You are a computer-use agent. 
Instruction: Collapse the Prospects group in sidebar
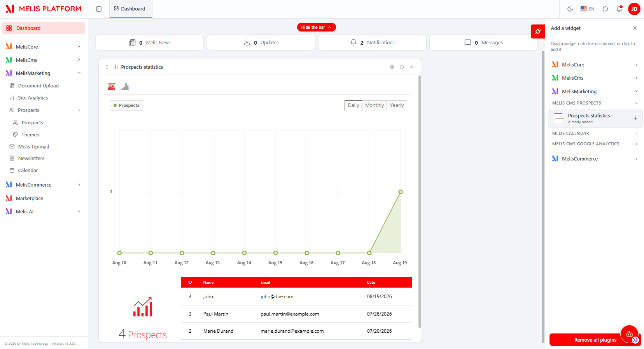(x=45, y=110)
